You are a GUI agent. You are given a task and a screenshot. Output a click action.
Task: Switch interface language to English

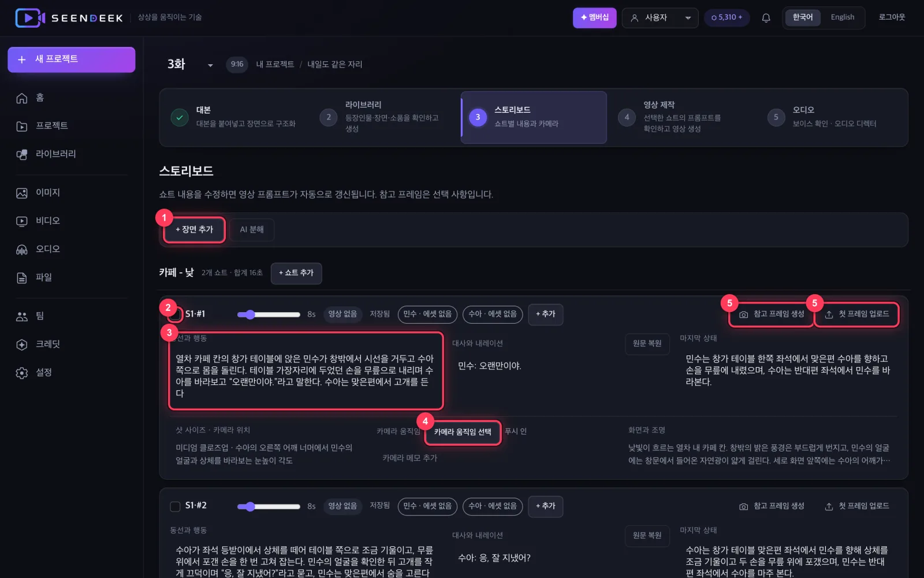tap(842, 17)
